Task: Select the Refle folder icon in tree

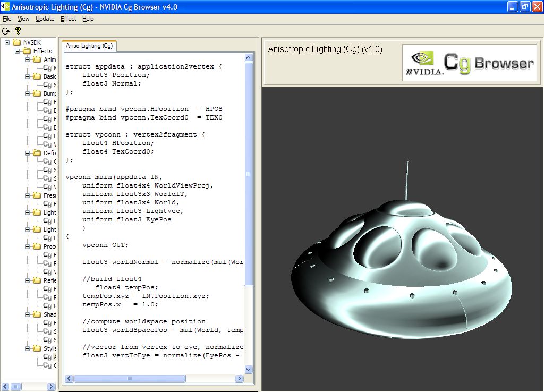Action: (37, 280)
